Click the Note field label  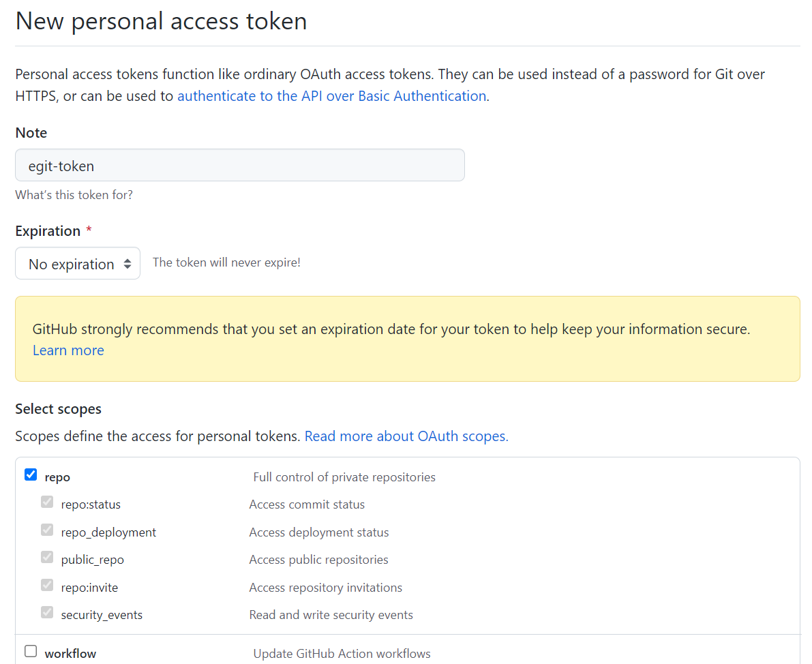(31, 133)
